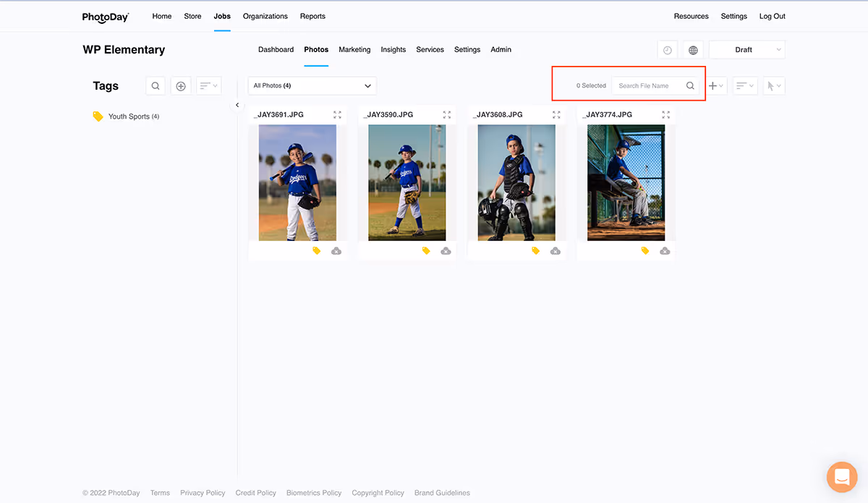The height and width of the screenshot is (503, 868).
Task: Open the Terms footer link
Action: [160, 493]
